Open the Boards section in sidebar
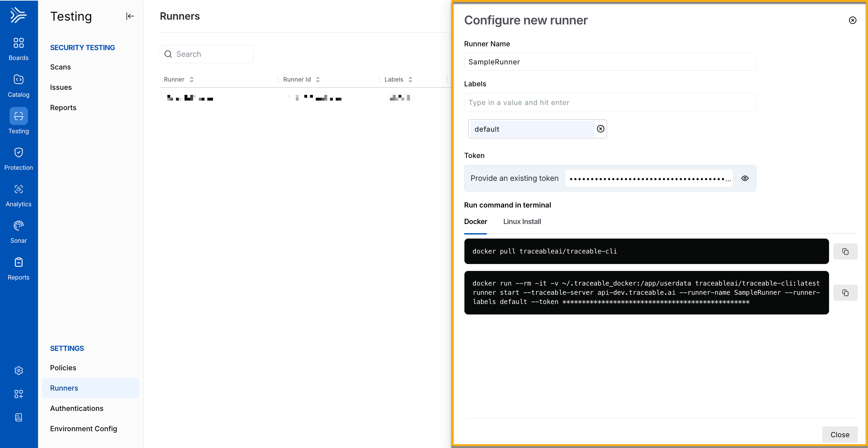This screenshot has height=448, width=868. coord(18,49)
